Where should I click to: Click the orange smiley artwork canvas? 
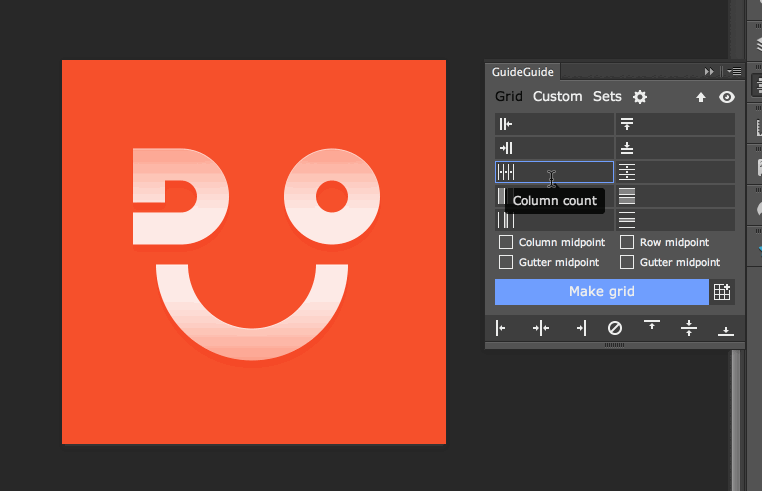(x=254, y=252)
